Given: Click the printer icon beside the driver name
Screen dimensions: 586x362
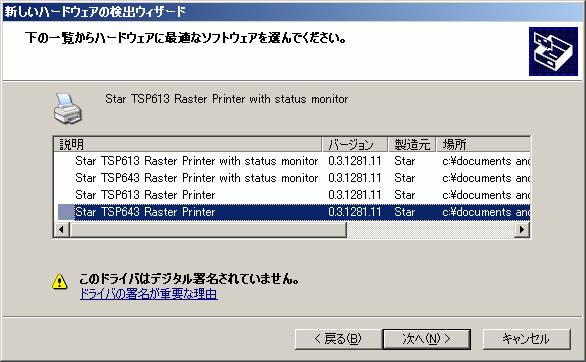Looking at the screenshot, I should click(68, 109).
